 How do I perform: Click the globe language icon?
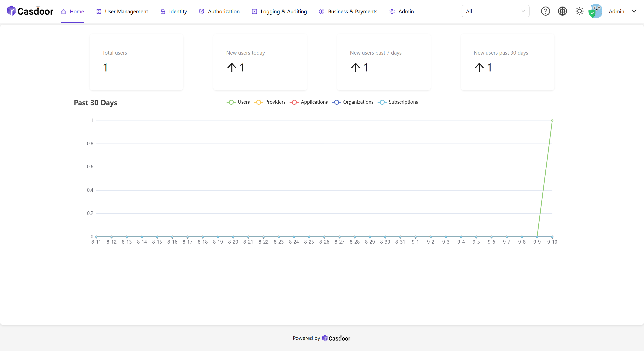[x=562, y=11]
